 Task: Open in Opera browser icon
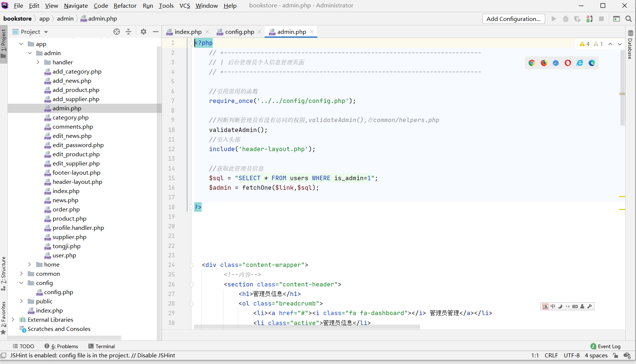tap(568, 63)
